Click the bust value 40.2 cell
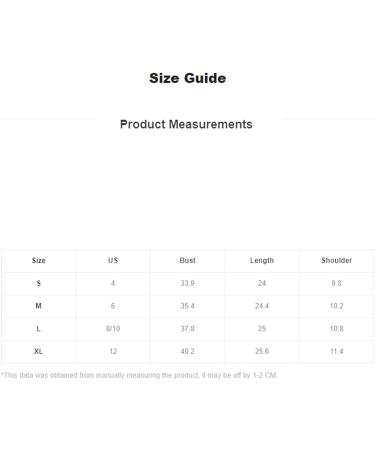 coord(187,351)
